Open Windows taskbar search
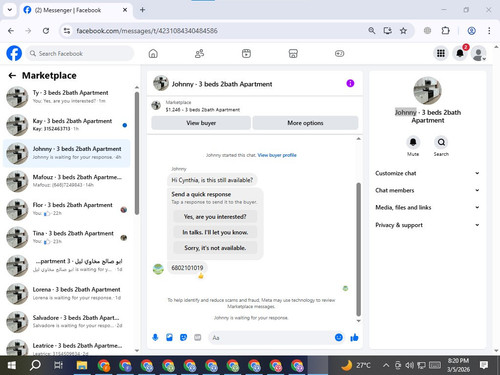500x375 pixels. [35, 365]
